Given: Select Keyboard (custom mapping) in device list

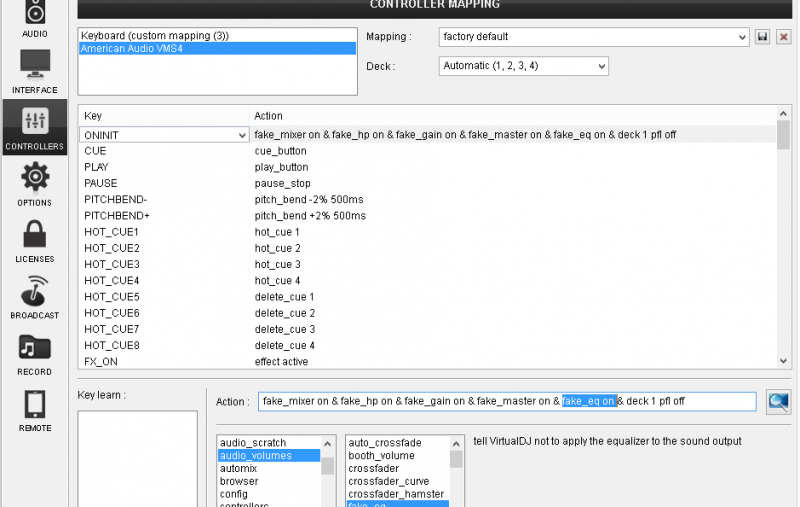Looking at the screenshot, I should pos(155,35).
